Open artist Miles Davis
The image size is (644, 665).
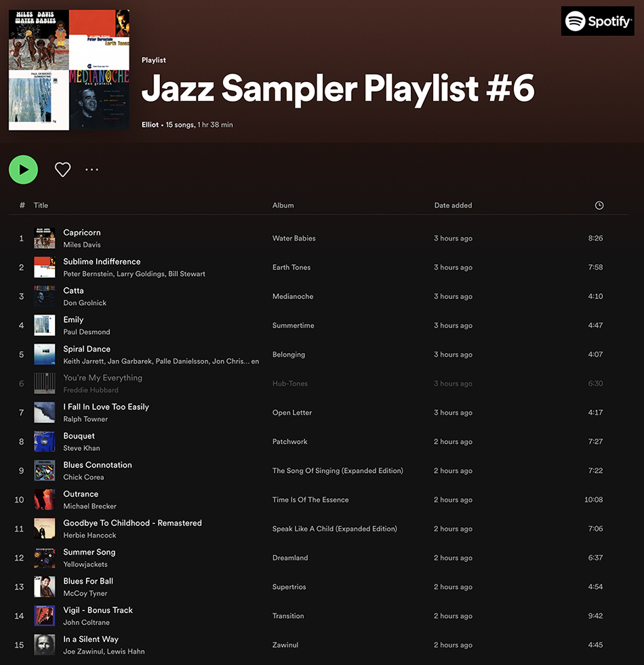click(x=82, y=245)
